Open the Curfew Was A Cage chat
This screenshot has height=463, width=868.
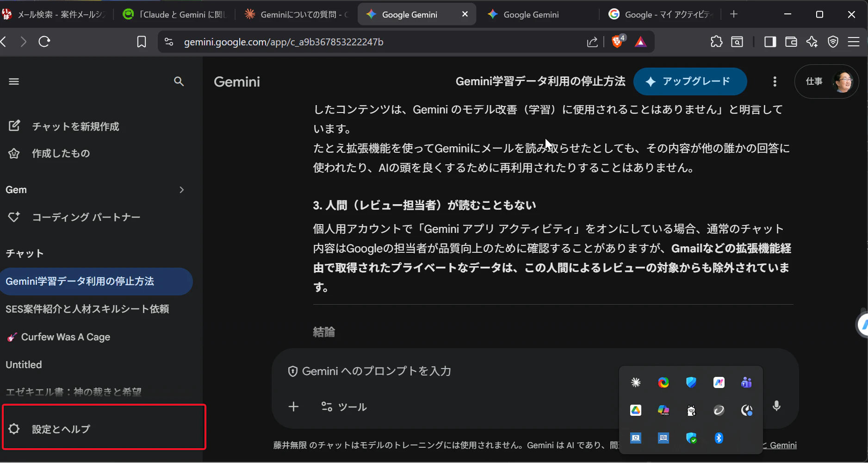coord(59,337)
